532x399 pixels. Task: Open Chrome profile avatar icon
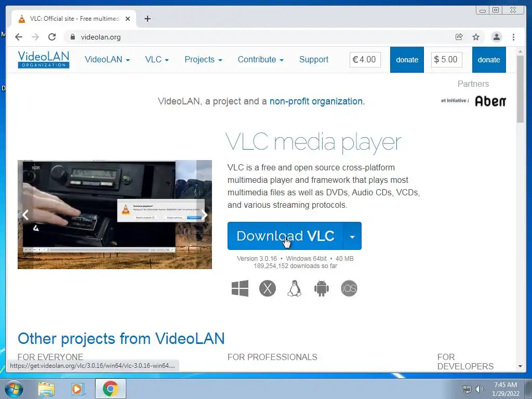pos(496,37)
